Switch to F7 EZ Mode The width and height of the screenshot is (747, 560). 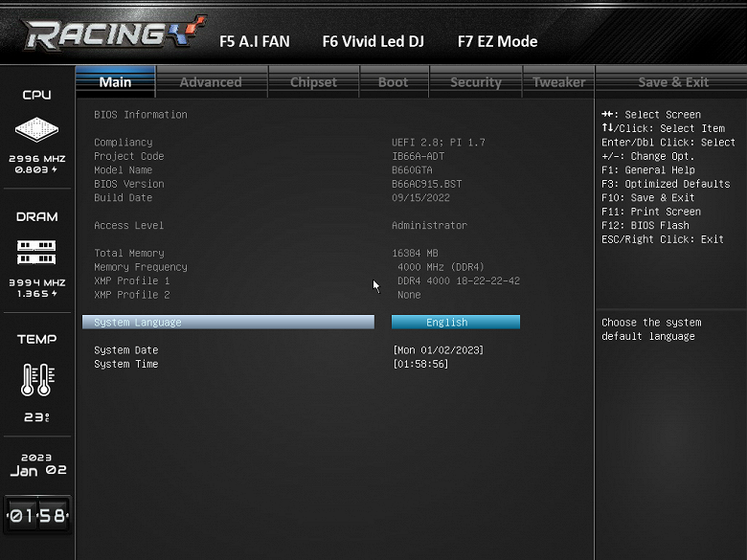click(x=497, y=41)
